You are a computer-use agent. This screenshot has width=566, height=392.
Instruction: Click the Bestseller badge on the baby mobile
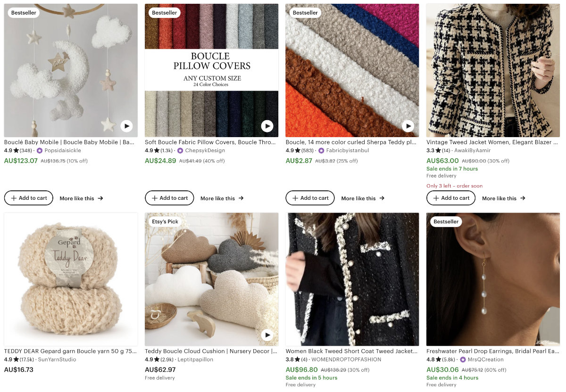coord(24,13)
